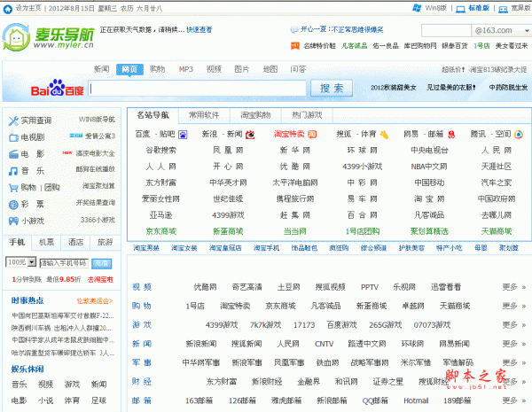Click the home icon beside 设为主页

tap(7, 9)
